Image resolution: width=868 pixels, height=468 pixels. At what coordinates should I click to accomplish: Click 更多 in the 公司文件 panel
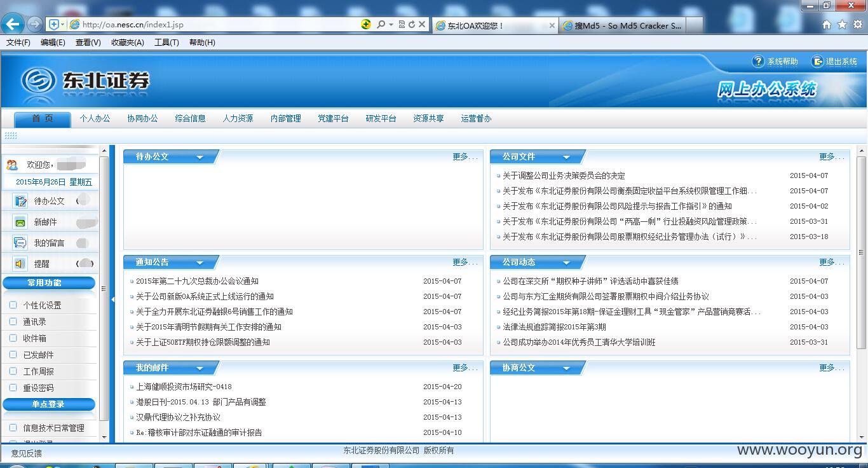tap(831, 156)
